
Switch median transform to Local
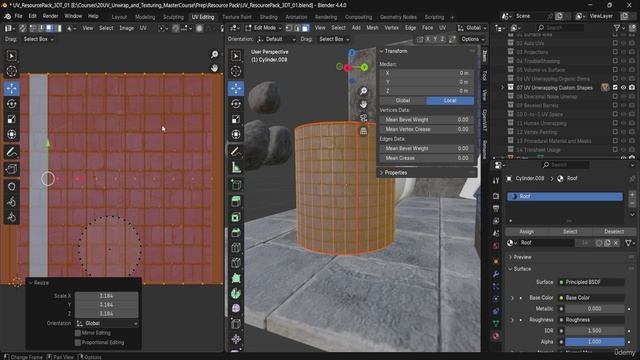coord(450,100)
